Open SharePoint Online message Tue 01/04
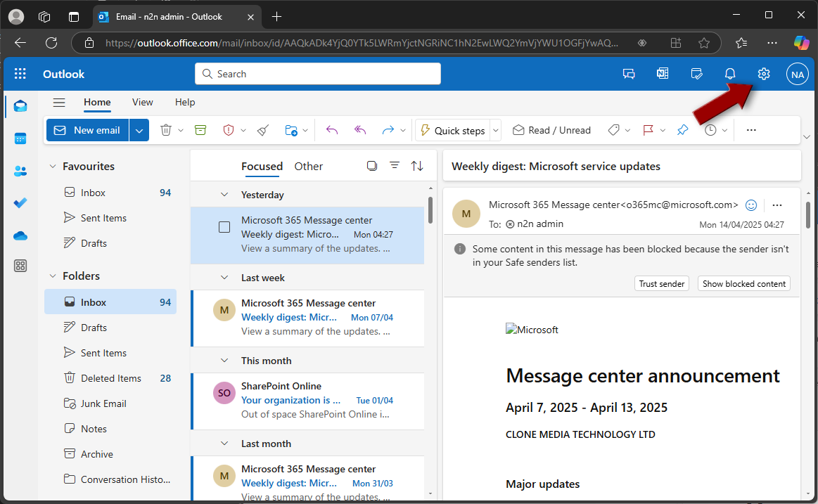818x504 pixels. pos(308,401)
